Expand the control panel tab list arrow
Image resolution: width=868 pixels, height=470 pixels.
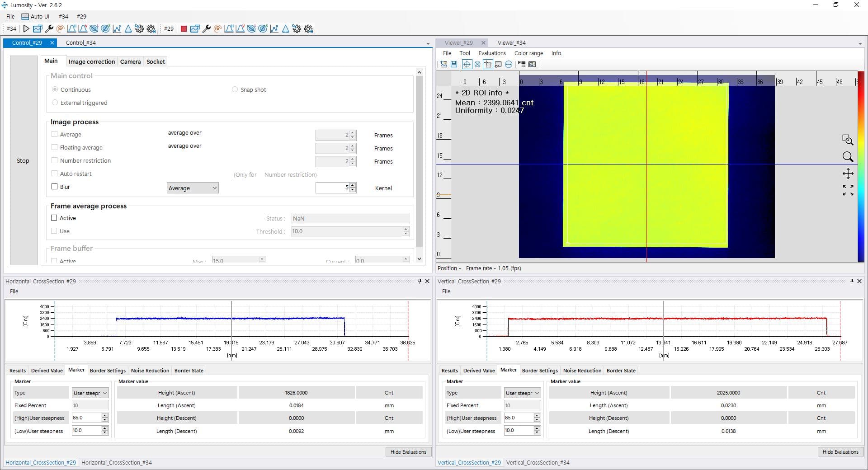pyautogui.click(x=428, y=43)
